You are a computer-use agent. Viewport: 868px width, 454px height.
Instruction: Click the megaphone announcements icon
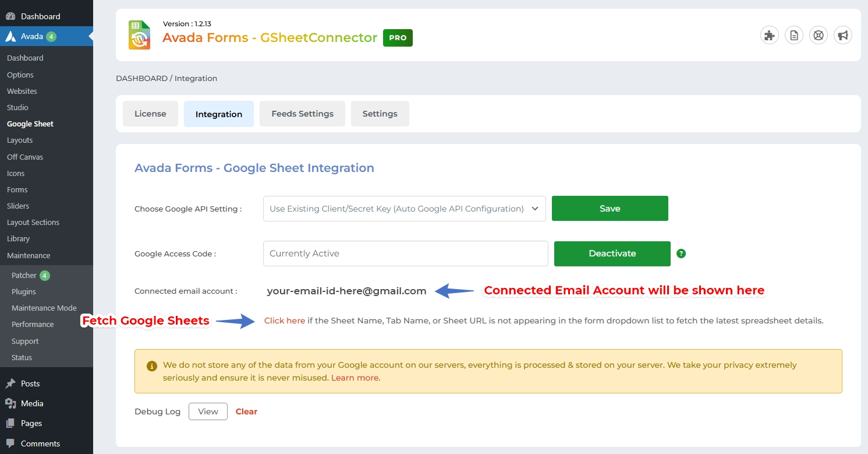[842, 36]
